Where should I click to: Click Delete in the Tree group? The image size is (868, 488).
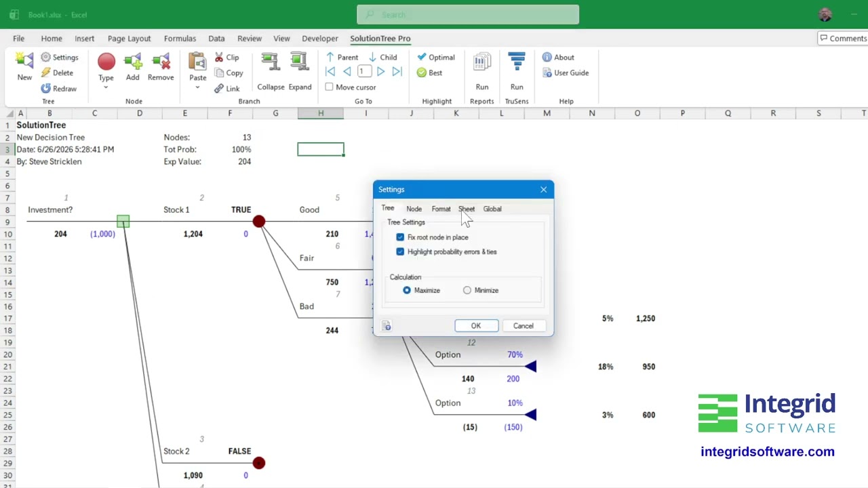pos(56,73)
